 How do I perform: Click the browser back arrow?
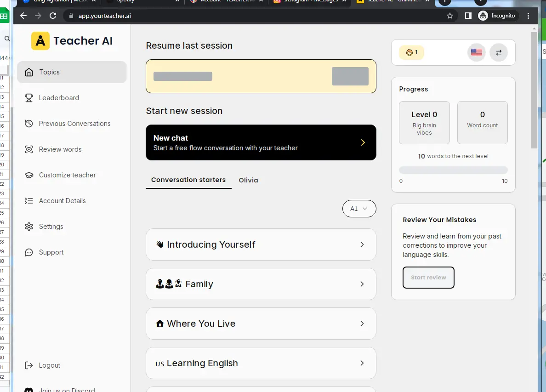coord(23,16)
